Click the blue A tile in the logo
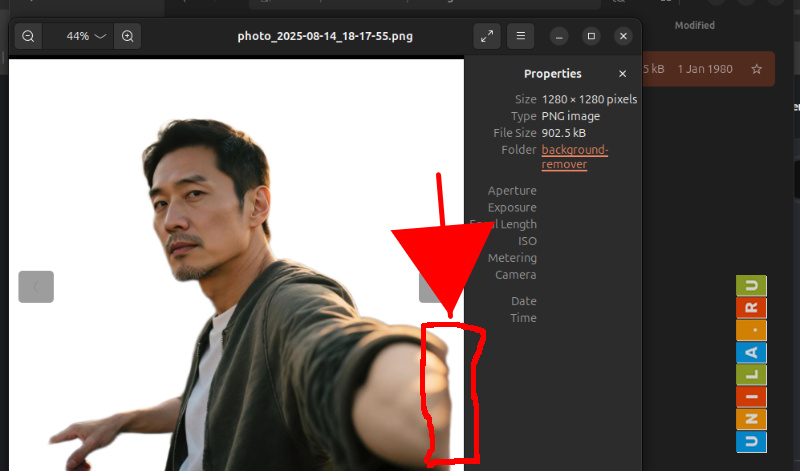800x471 pixels. (751, 352)
